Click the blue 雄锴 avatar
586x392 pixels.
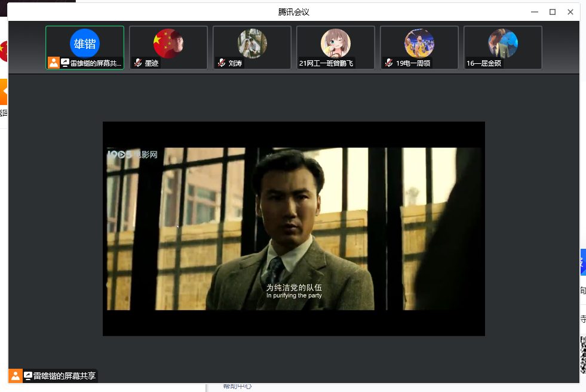[85, 44]
